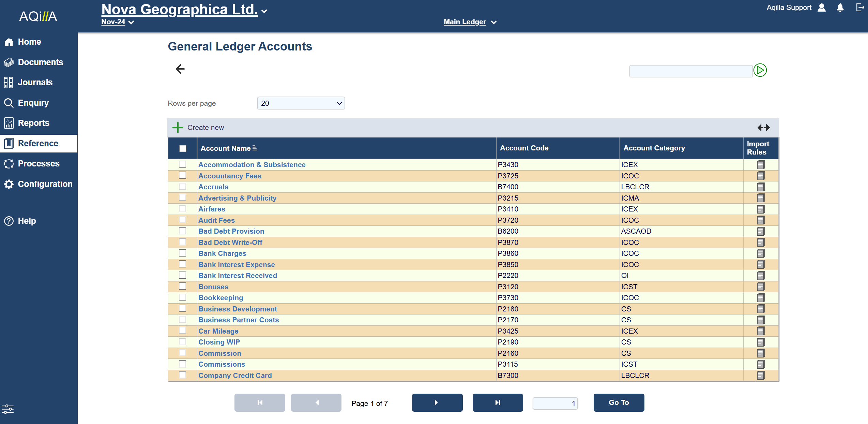The width and height of the screenshot is (868, 424).
Task: Open import rules for Accruals row
Action: (760, 187)
